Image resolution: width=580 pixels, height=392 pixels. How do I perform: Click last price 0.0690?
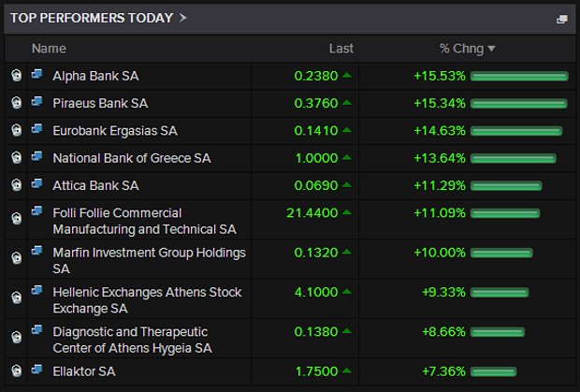click(316, 185)
